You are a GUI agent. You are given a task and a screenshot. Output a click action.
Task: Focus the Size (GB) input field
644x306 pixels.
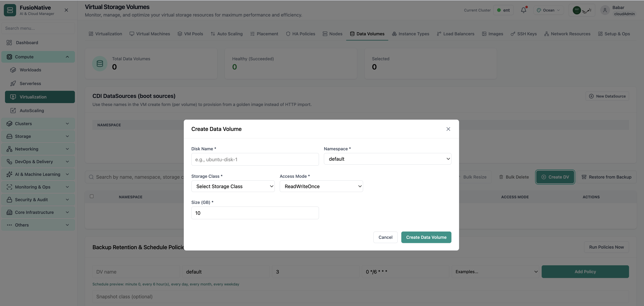[255, 213]
